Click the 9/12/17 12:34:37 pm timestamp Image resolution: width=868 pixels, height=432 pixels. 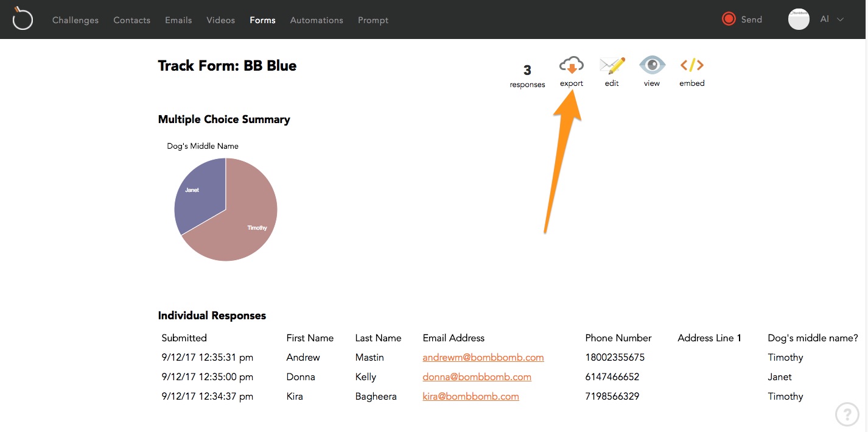[x=208, y=397]
